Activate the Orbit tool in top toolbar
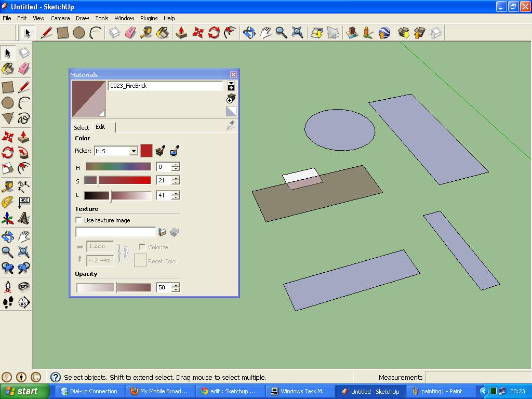The width and height of the screenshot is (532, 399). (x=249, y=33)
